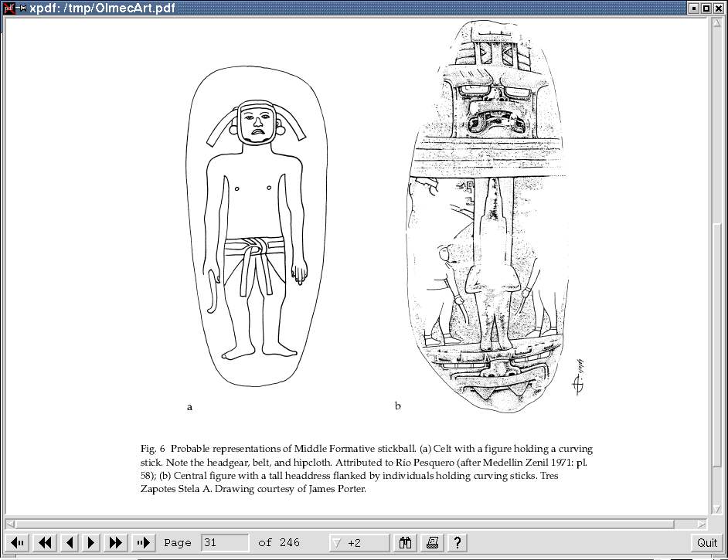Minimize the xpdf window

(695, 8)
